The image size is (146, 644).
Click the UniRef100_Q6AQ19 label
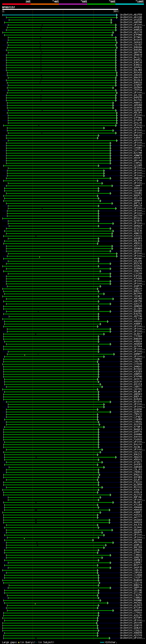tap(131, 226)
